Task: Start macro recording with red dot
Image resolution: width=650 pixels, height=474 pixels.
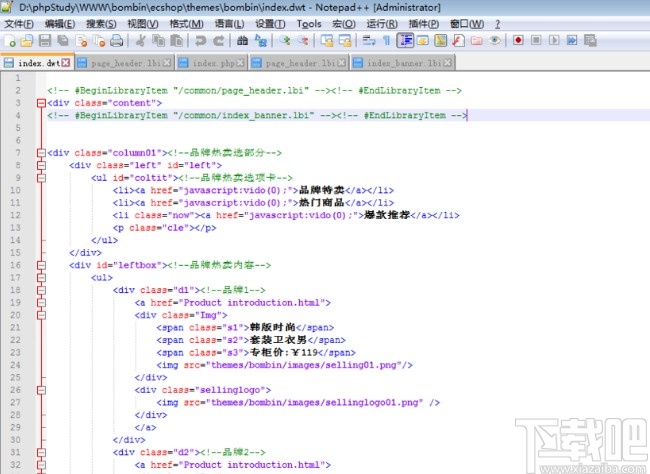Action: click(518, 41)
